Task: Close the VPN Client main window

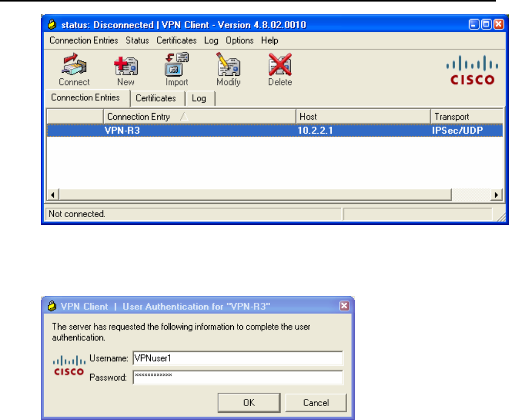Action: coord(499,24)
